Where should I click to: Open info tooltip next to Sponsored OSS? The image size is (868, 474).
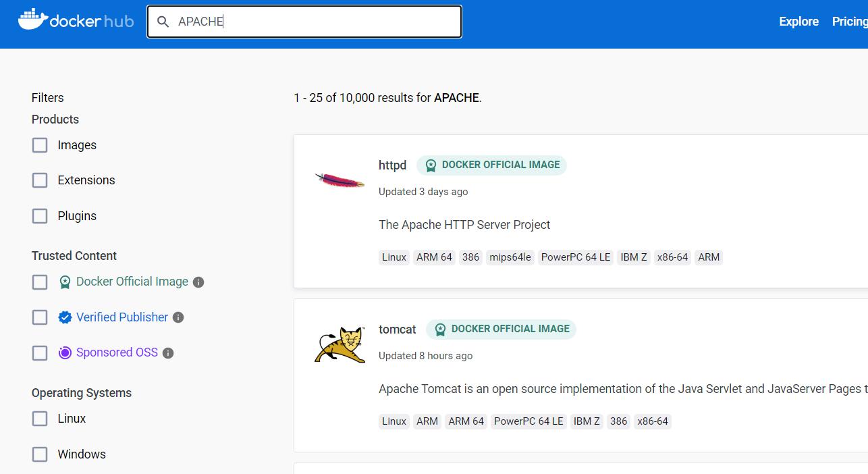click(168, 352)
